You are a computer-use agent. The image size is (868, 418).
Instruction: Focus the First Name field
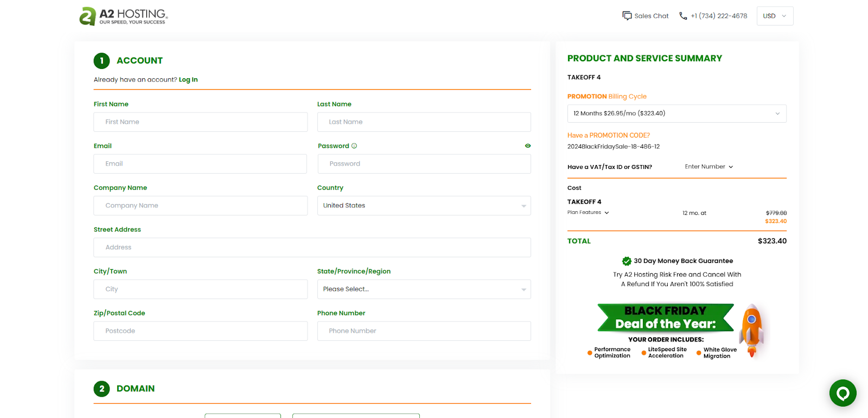pyautogui.click(x=200, y=122)
